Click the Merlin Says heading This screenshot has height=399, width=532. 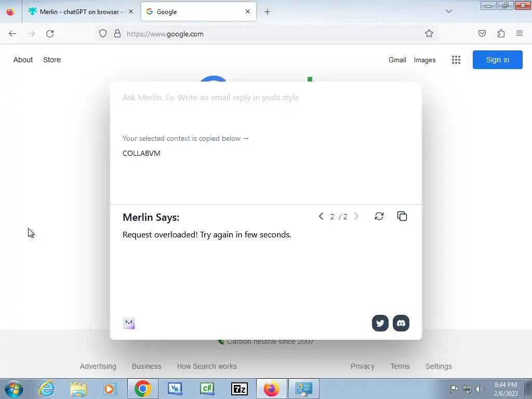coord(151,217)
